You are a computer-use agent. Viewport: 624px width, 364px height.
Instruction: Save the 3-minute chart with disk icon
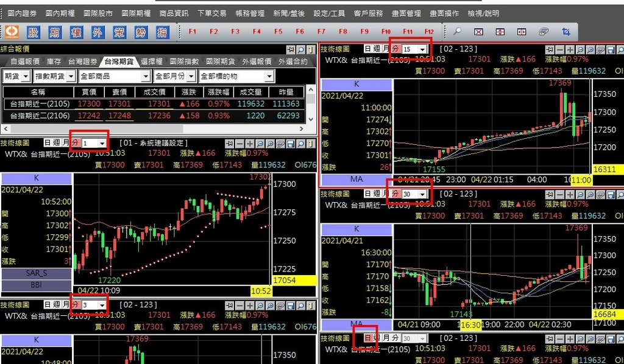point(291,305)
